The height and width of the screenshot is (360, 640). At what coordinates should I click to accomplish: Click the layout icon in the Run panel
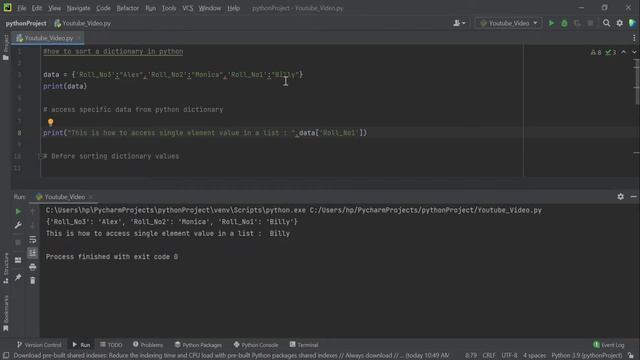click(18, 260)
